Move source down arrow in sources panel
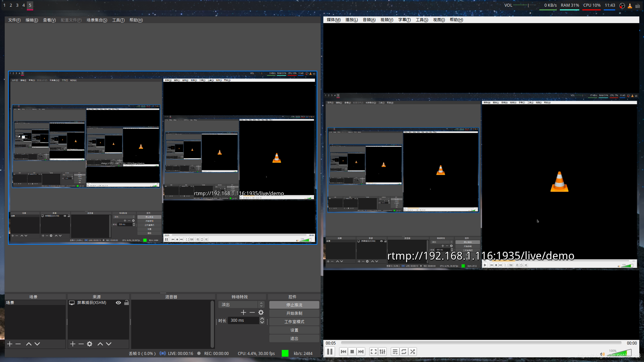The image size is (644, 362). coord(109,344)
